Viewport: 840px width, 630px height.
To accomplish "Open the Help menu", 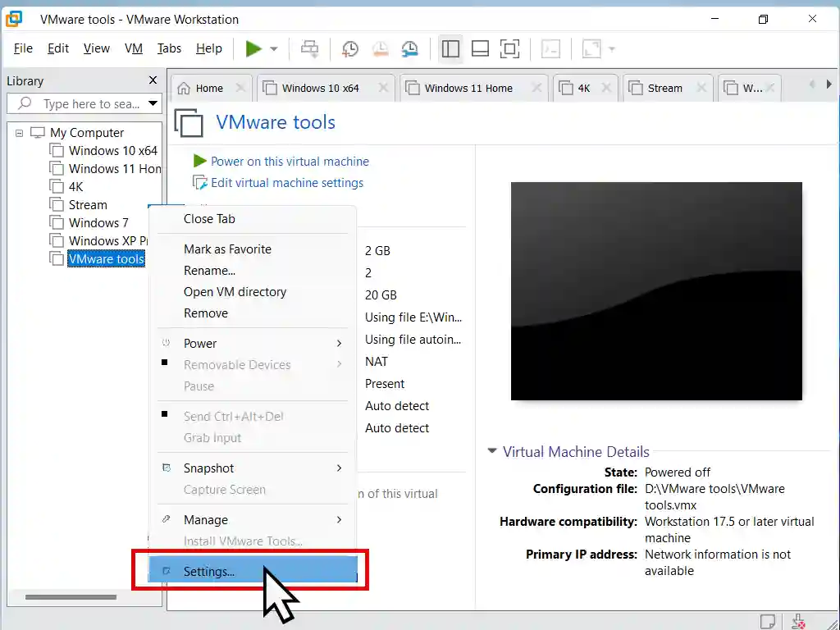I will coord(209,48).
